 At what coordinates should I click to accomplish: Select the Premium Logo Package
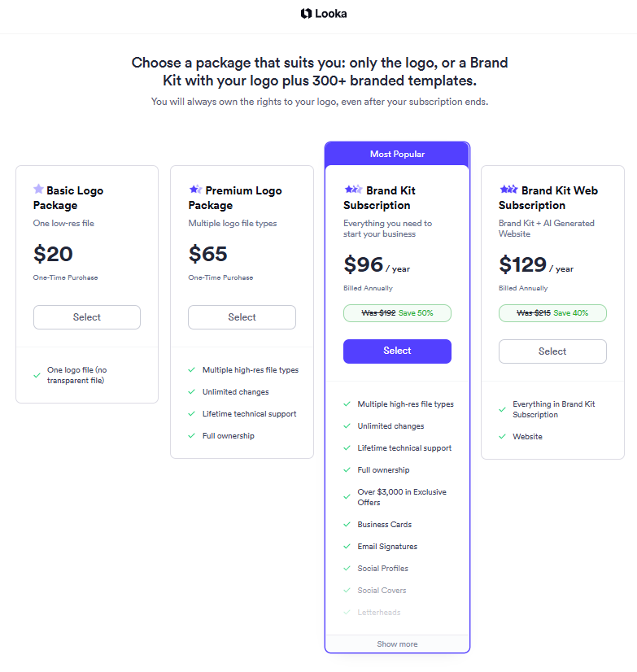242,317
